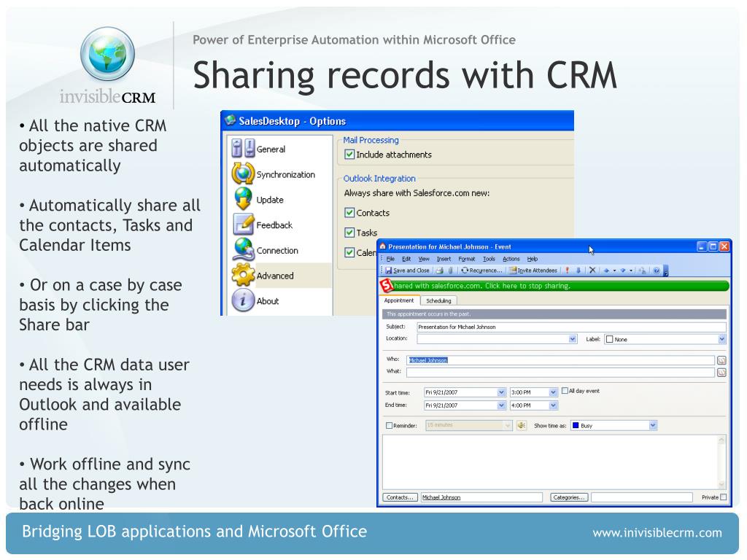Open the Label dropdown showing None
The image size is (747, 560).
coord(721,339)
